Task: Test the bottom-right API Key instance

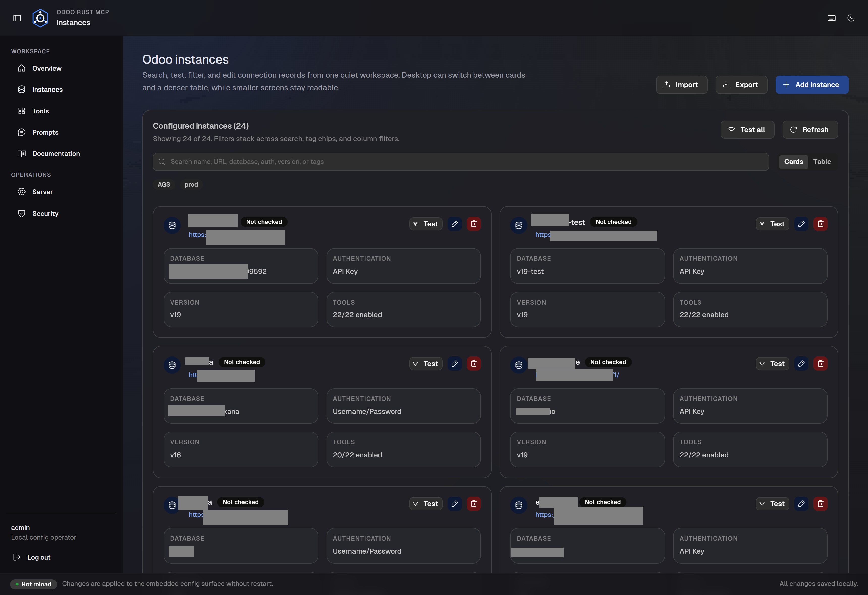Action: 772,503
